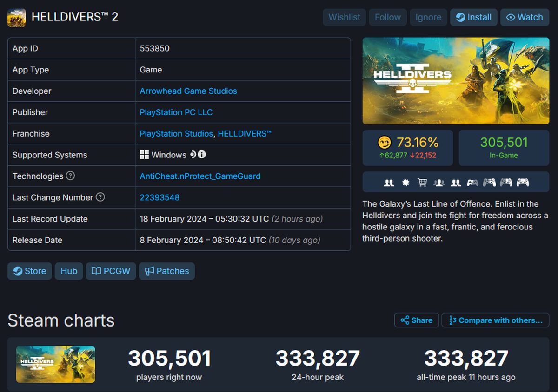Open the PlayStation Studios franchise link

(176, 133)
